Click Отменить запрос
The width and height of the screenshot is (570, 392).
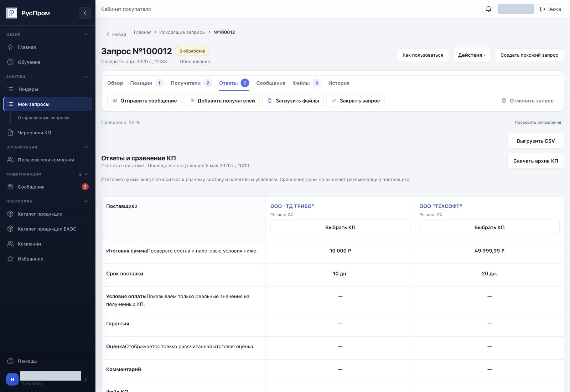(x=528, y=100)
